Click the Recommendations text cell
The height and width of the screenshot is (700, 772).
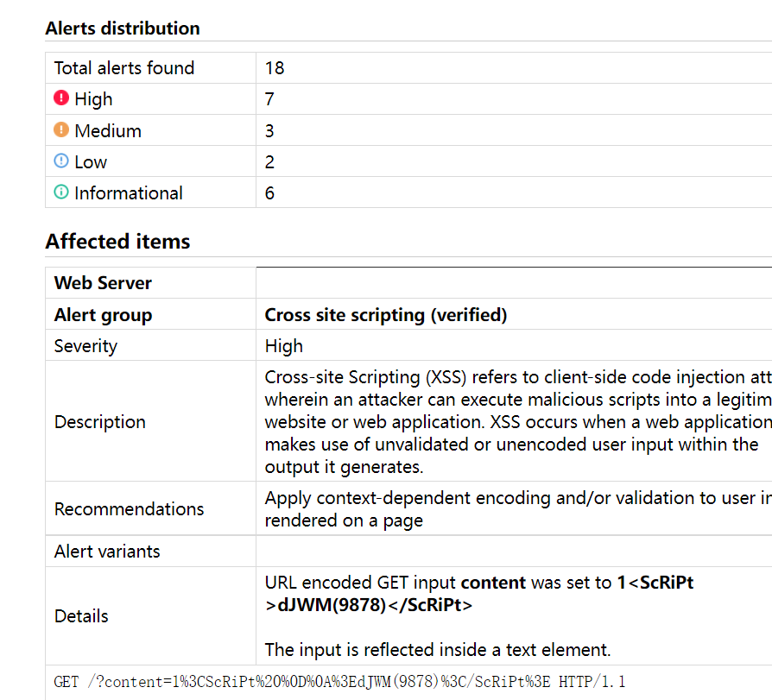tap(518, 509)
